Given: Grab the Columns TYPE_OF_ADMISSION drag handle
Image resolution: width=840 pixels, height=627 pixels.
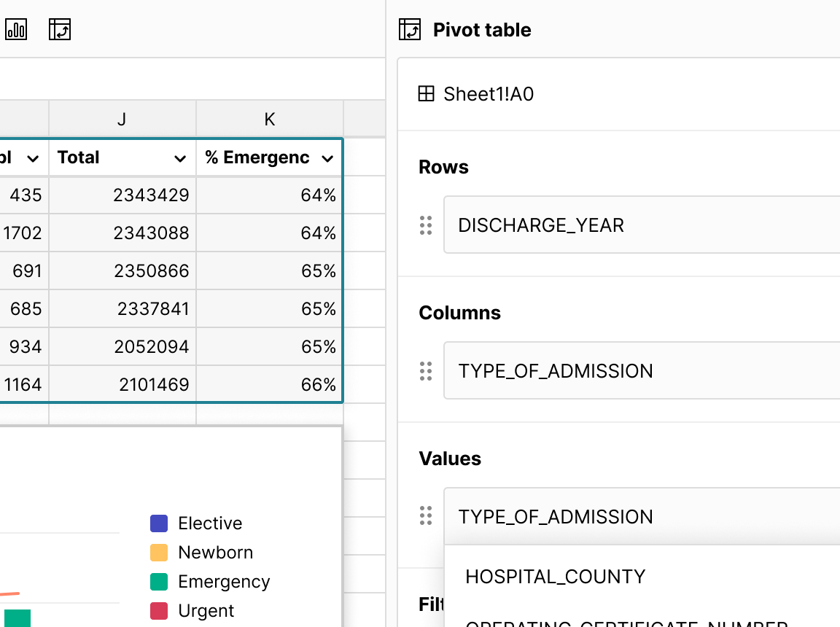Looking at the screenshot, I should [427, 371].
